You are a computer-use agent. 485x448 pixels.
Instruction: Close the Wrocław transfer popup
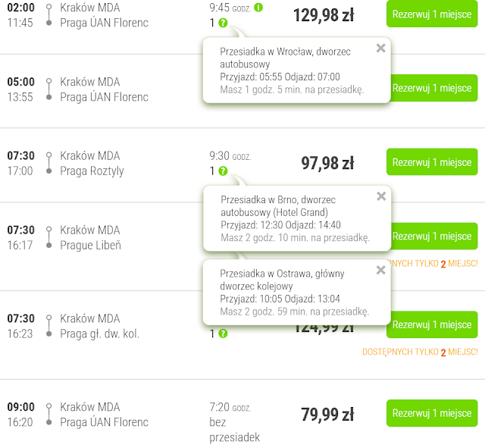point(380,48)
